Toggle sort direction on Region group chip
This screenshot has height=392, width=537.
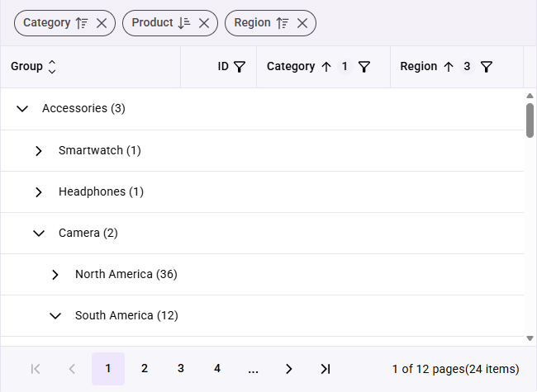click(283, 23)
